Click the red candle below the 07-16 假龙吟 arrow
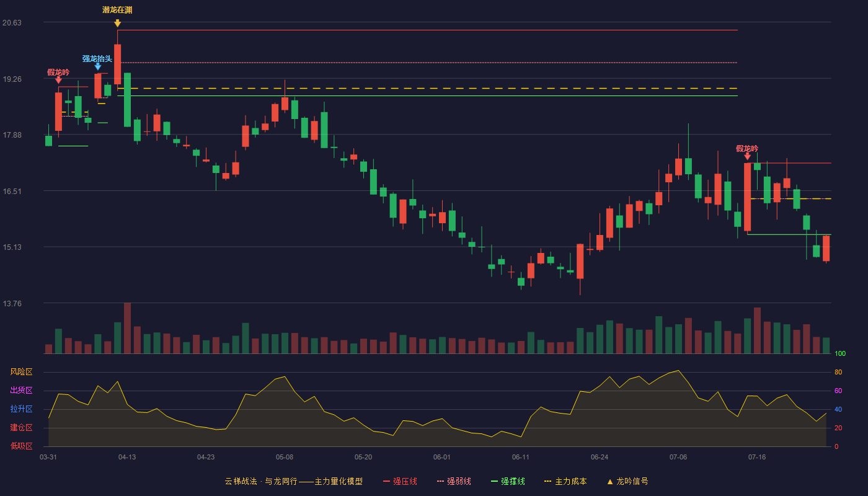 pyautogui.click(x=747, y=197)
